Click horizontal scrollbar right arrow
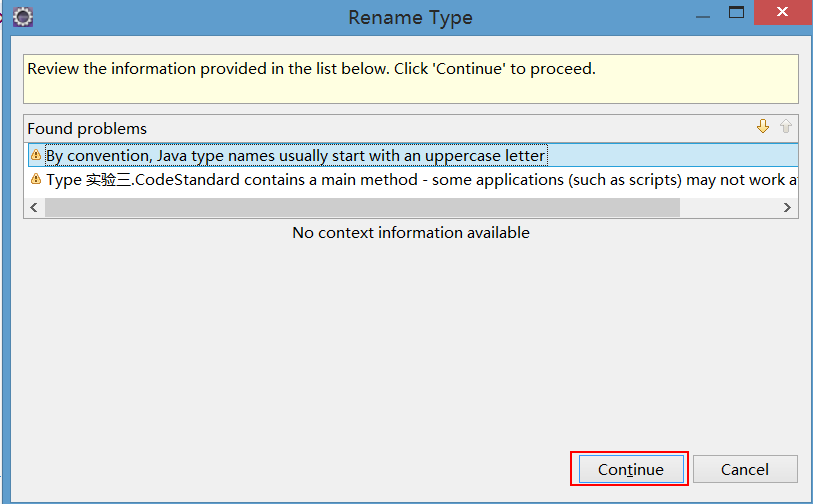This screenshot has width=813, height=504. tap(787, 207)
